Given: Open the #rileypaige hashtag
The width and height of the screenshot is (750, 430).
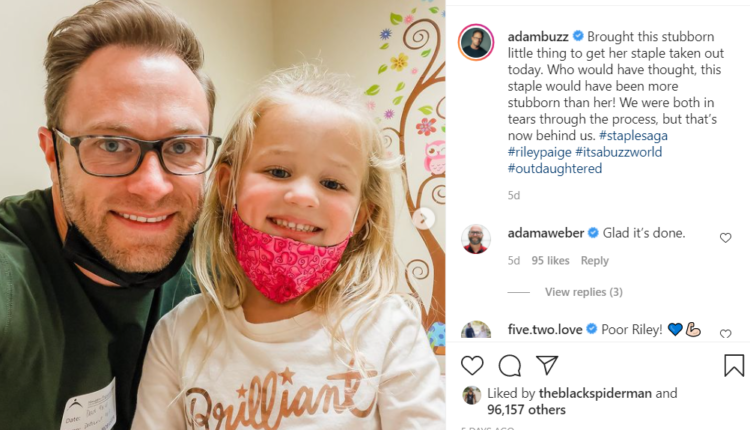Looking at the screenshot, I should pyautogui.click(x=540, y=152).
